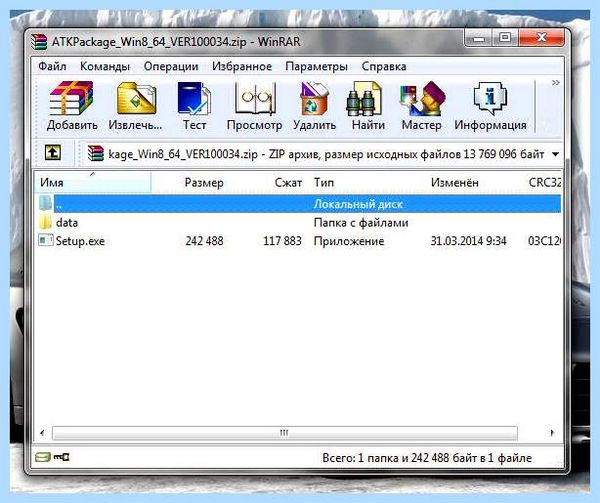The image size is (600, 503).
Task: Click the parent folder '..' icon
Action: 45,203
